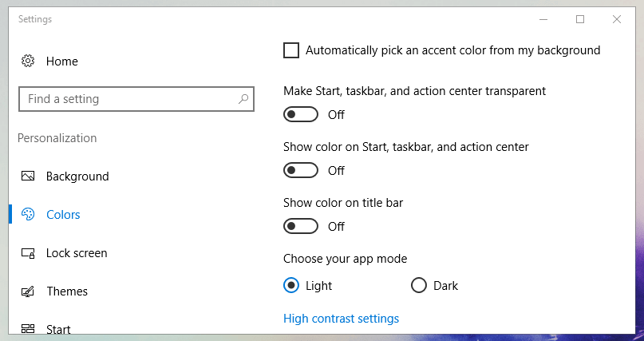Click the Themes brush-and-monitor icon

tap(28, 291)
